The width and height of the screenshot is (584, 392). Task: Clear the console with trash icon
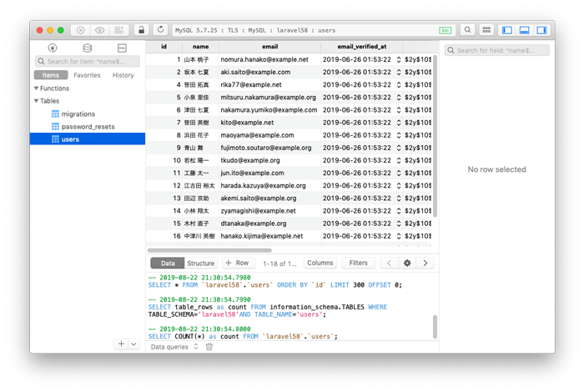click(x=209, y=347)
